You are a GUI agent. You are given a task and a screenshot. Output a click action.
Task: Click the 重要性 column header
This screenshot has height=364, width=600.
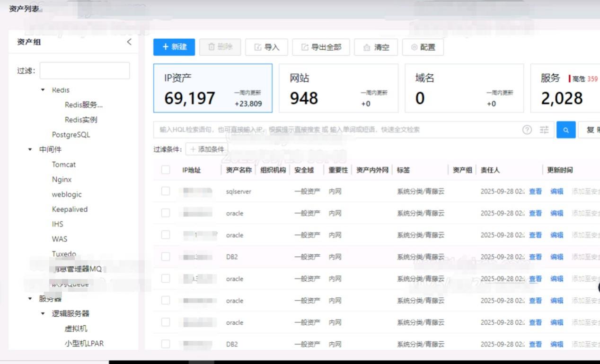click(338, 170)
